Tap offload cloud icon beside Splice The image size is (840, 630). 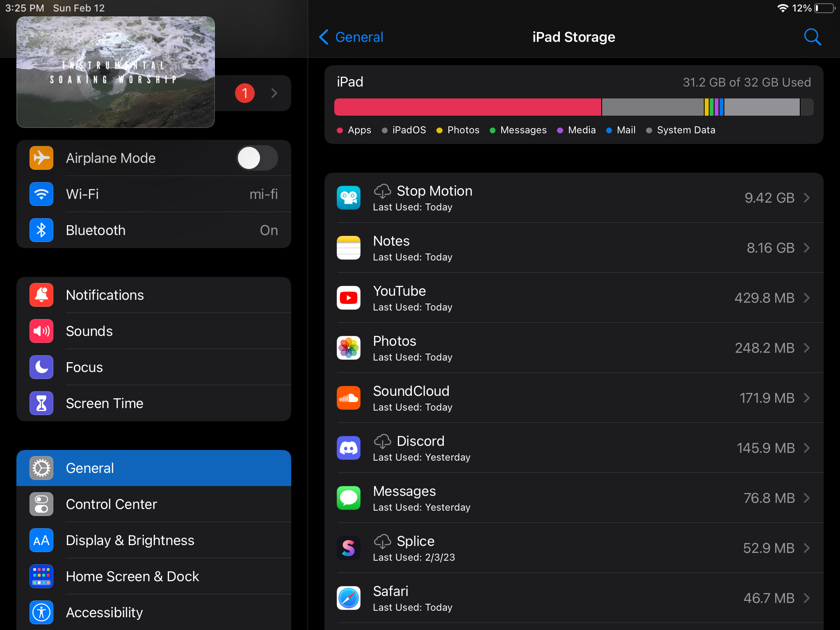(x=382, y=541)
